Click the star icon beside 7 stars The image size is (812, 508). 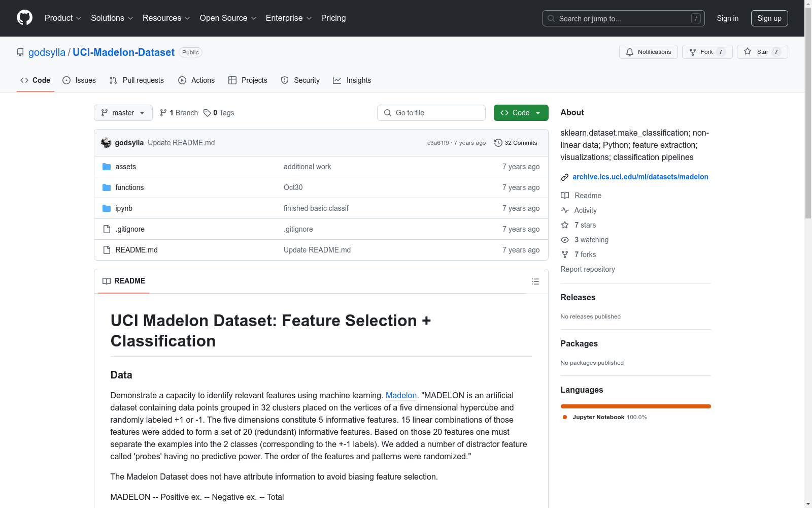tap(565, 225)
